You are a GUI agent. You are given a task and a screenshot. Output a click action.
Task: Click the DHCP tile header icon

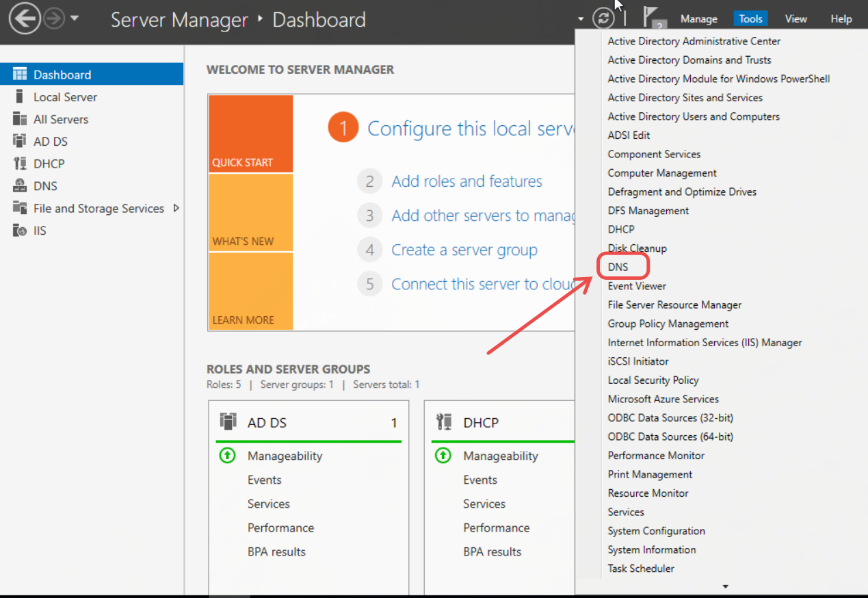444,421
